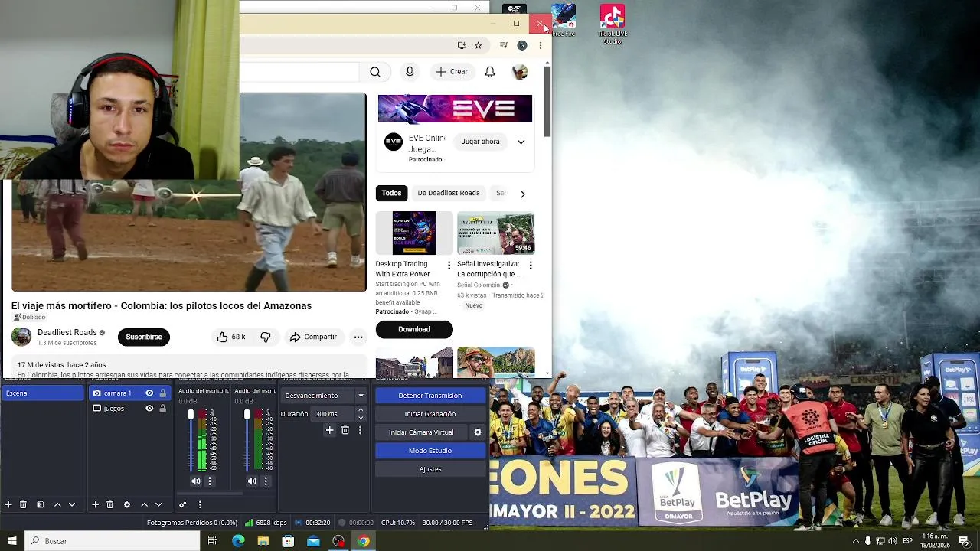
Task: Open advanced audio properties gears icon
Action: [x=182, y=504]
